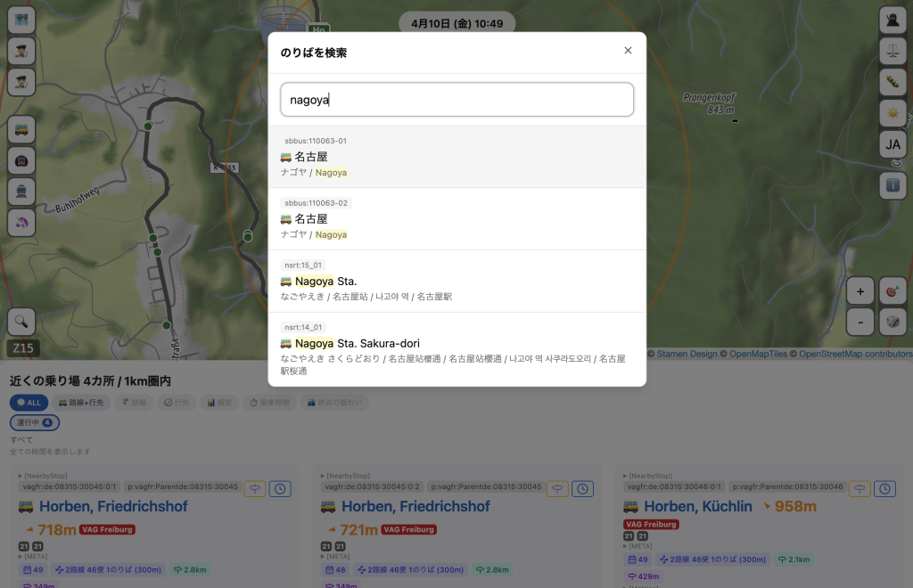Click the target dart icon button
This screenshot has width=913, height=588.
[892, 290]
